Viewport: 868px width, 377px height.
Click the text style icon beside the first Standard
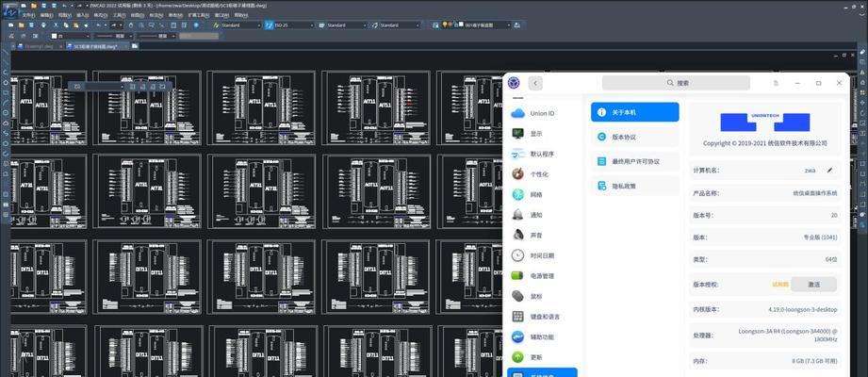216,25
